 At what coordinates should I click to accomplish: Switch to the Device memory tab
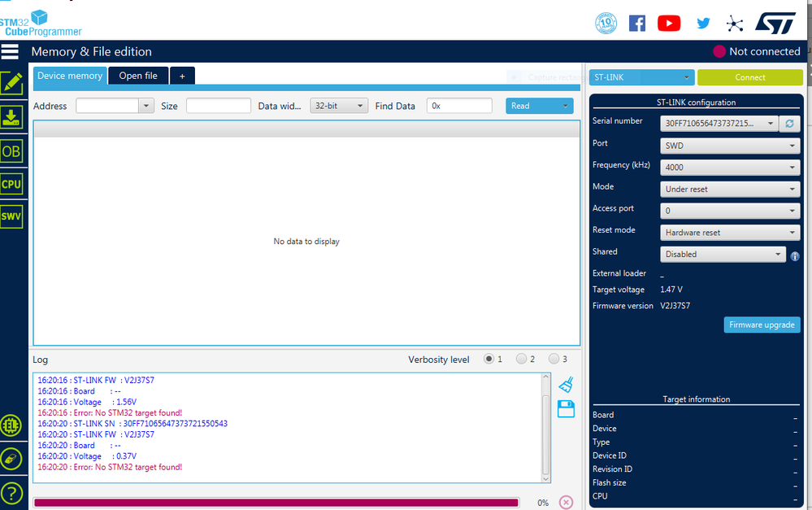coord(70,76)
